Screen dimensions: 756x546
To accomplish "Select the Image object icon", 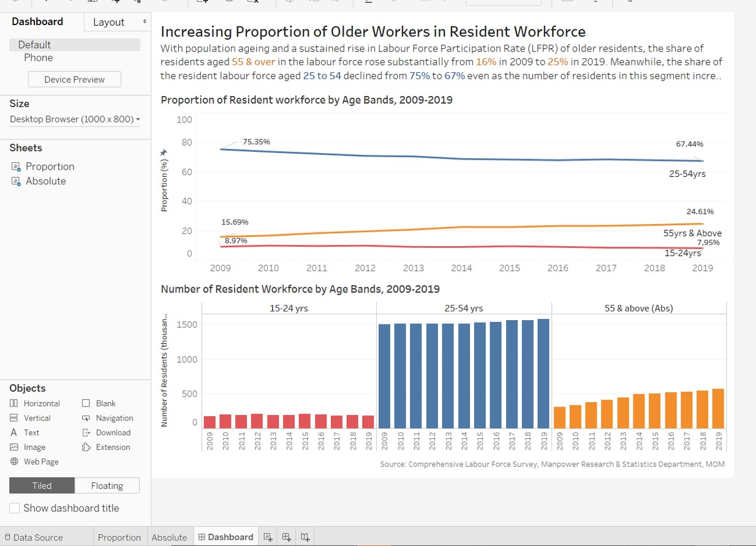I will click(x=14, y=447).
